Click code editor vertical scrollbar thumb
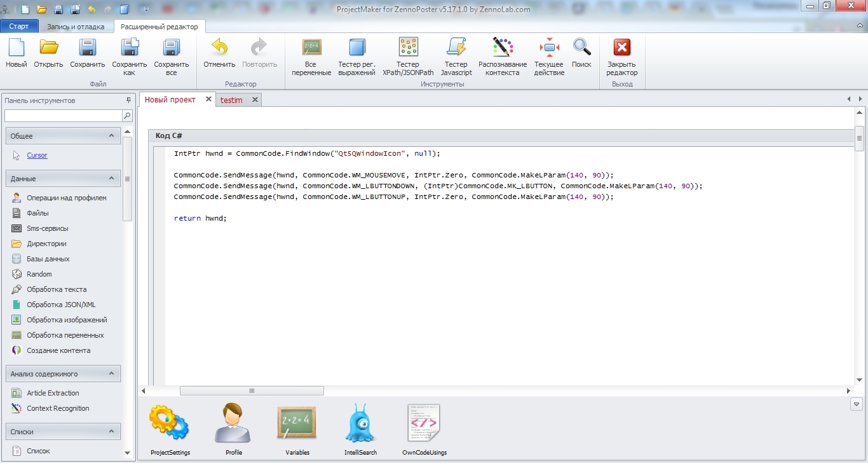Image resolution: width=868 pixels, height=468 pixels. pos(859,139)
